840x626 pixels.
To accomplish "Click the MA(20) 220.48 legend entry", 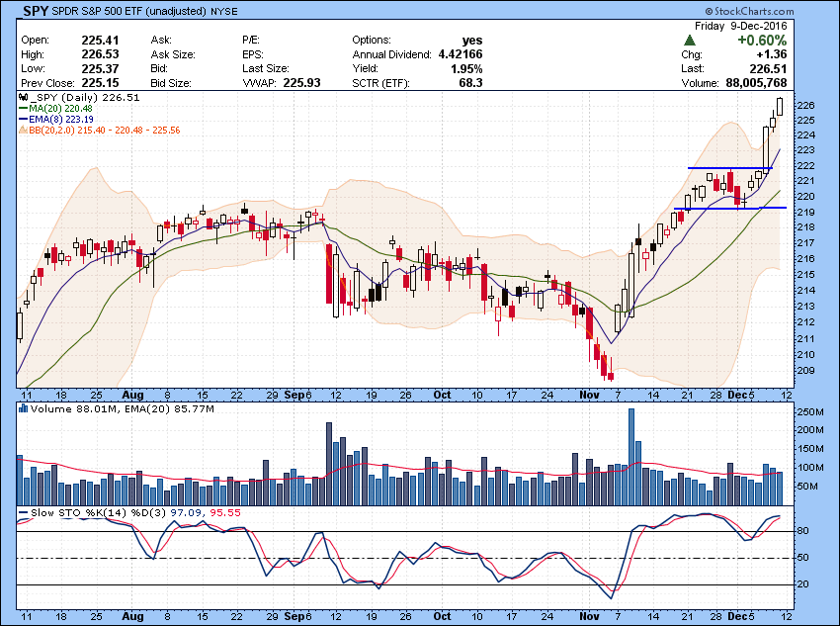I will pyautogui.click(x=60, y=108).
